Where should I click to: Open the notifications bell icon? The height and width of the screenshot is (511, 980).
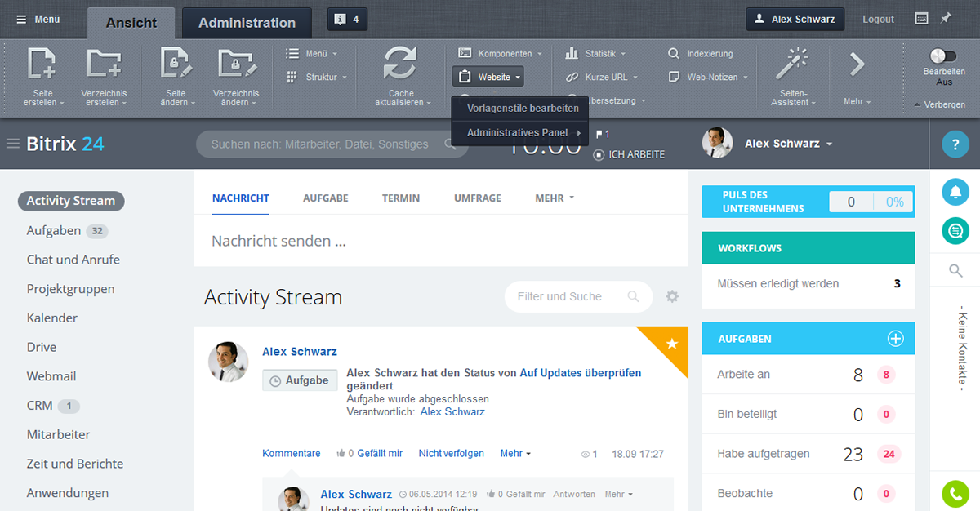[x=955, y=192]
